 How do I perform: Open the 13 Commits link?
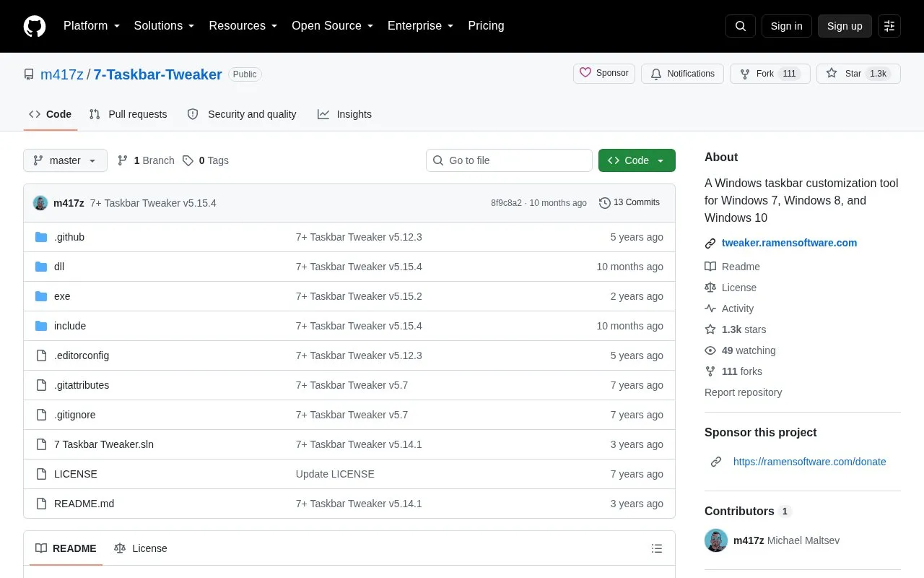click(x=629, y=203)
